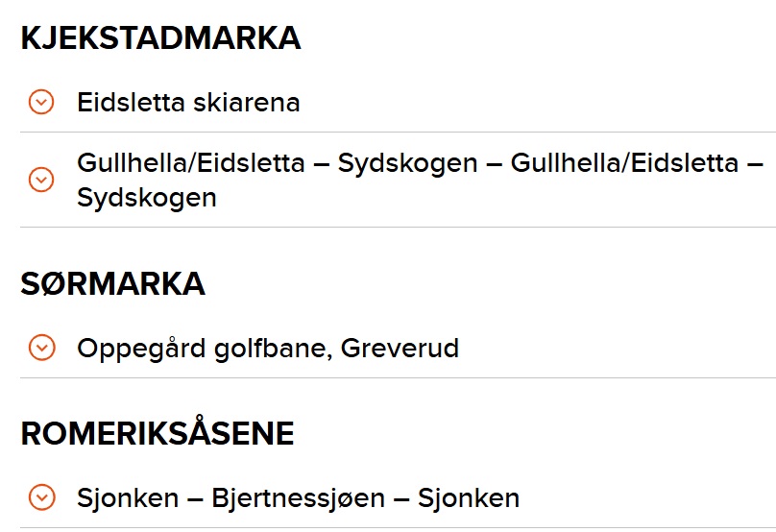Click the circled chevron beside Sjonken – Bjertnessjøen
The image size is (776, 532).
click(x=41, y=496)
